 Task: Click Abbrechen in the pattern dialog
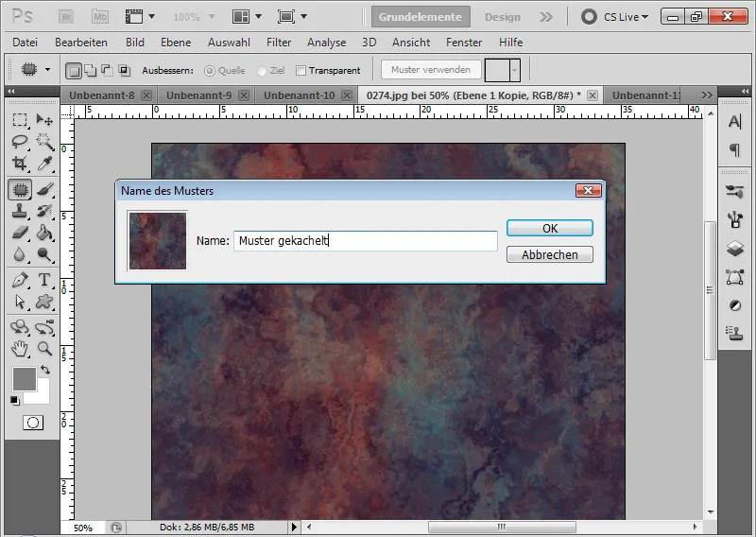tap(550, 254)
